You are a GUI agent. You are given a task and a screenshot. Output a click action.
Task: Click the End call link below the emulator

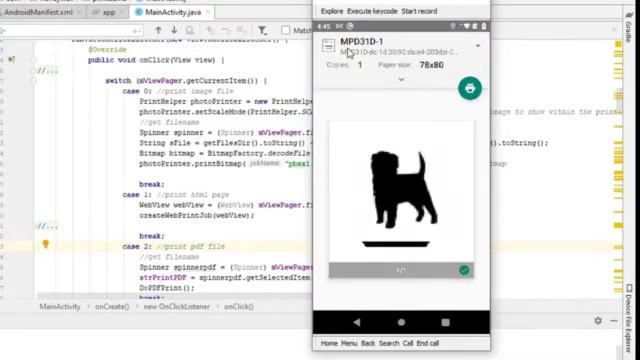point(428,343)
